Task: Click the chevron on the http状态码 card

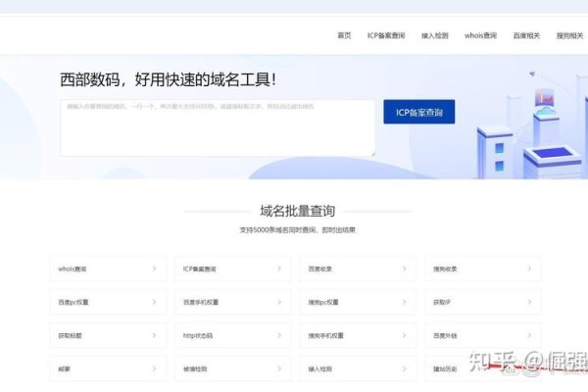Action: (278, 335)
